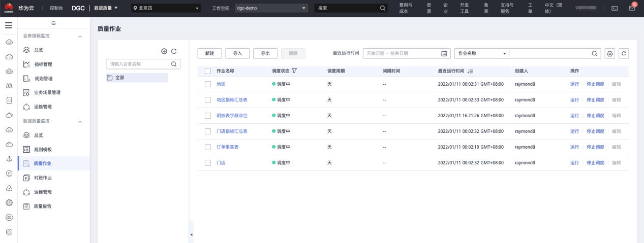Refresh the job list table
The width and height of the screenshot is (644, 243).
click(x=624, y=53)
